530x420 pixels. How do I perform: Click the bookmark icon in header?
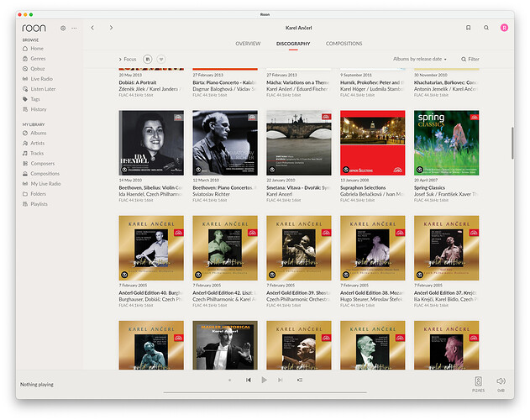point(468,28)
